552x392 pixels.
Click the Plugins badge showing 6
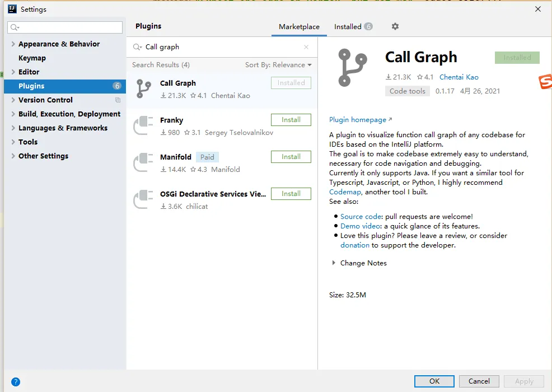[117, 86]
